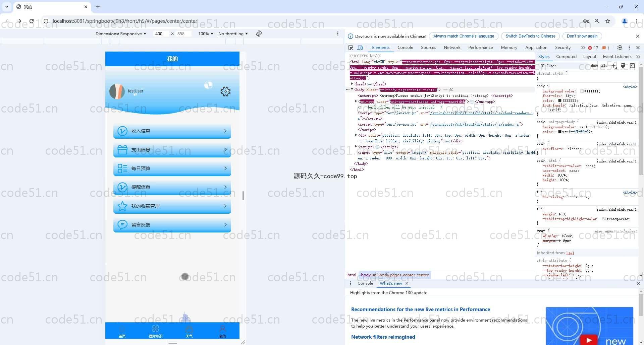Show more DevTools tabs chevron
Screen dimensions: 644x345
click(583, 48)
